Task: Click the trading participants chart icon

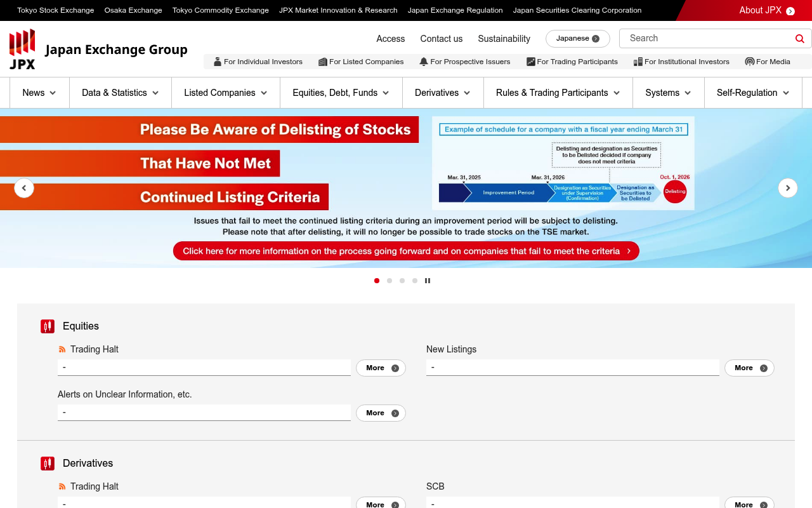Action: coord(530,62)
